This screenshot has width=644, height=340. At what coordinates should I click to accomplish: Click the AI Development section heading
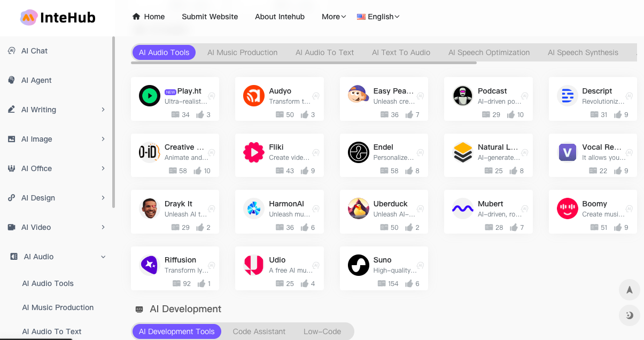click(185, 309)
